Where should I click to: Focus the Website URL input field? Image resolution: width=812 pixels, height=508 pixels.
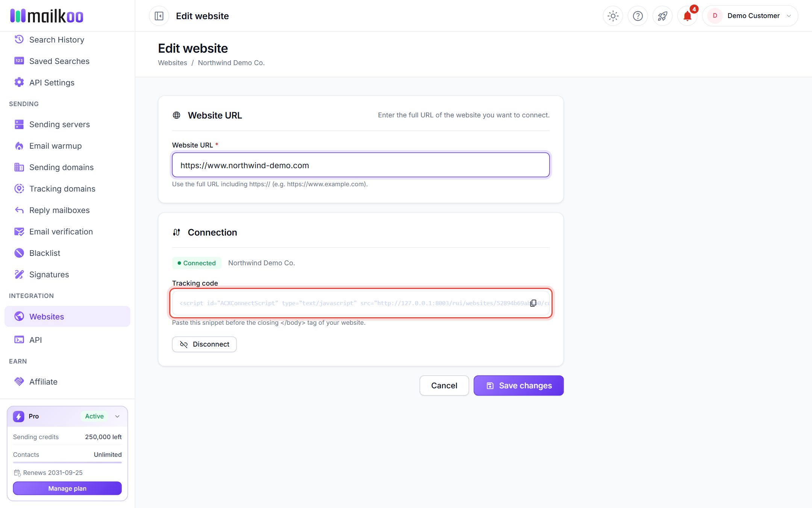coord(361,165)
